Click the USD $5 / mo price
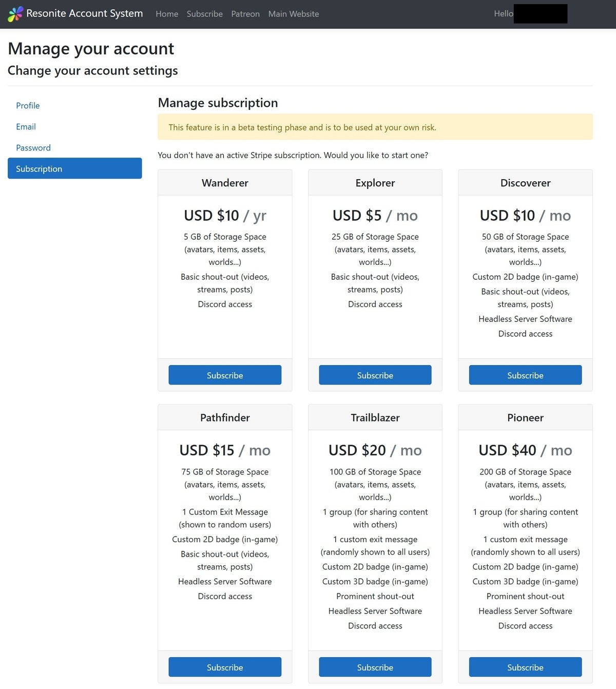Image resolution: width=616 pixels, height=689 pixels. pyautogui.click(x=375, y=216)
